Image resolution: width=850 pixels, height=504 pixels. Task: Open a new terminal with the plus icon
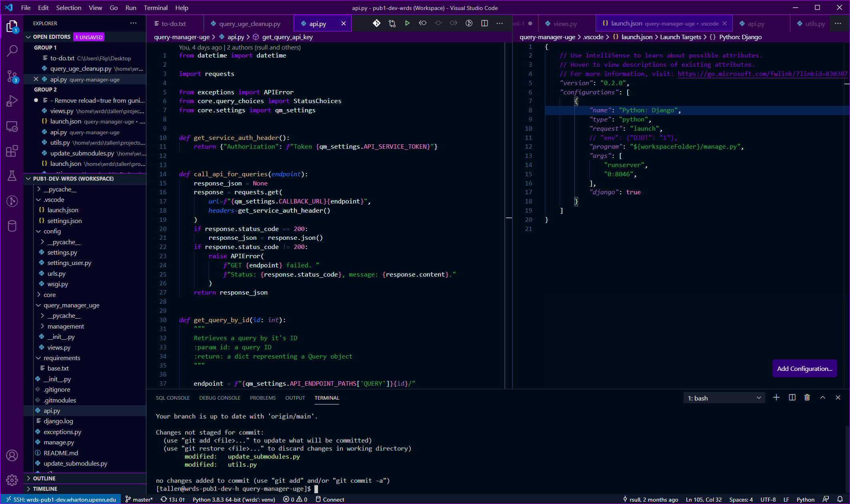point(776,398)
